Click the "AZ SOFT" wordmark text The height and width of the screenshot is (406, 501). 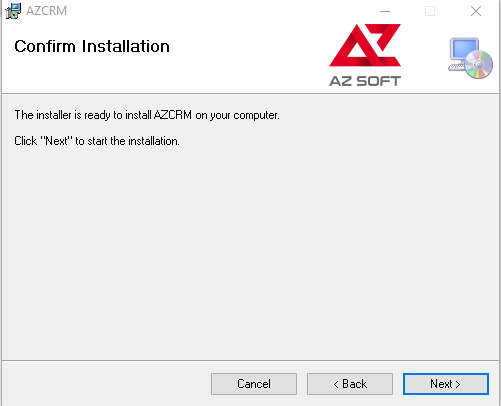pos(365,81)
